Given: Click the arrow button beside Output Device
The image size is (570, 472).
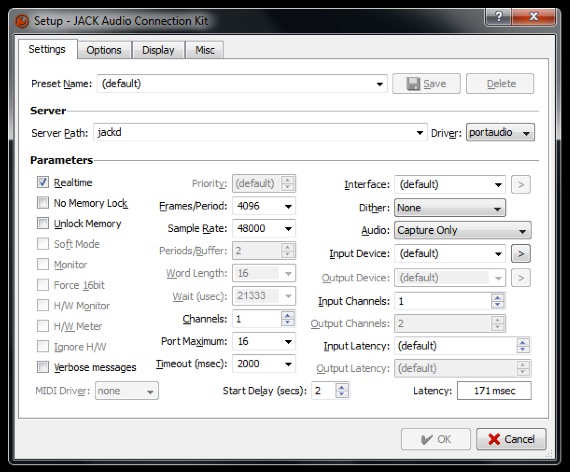Looking at the screenshot, I should (521, 278).
